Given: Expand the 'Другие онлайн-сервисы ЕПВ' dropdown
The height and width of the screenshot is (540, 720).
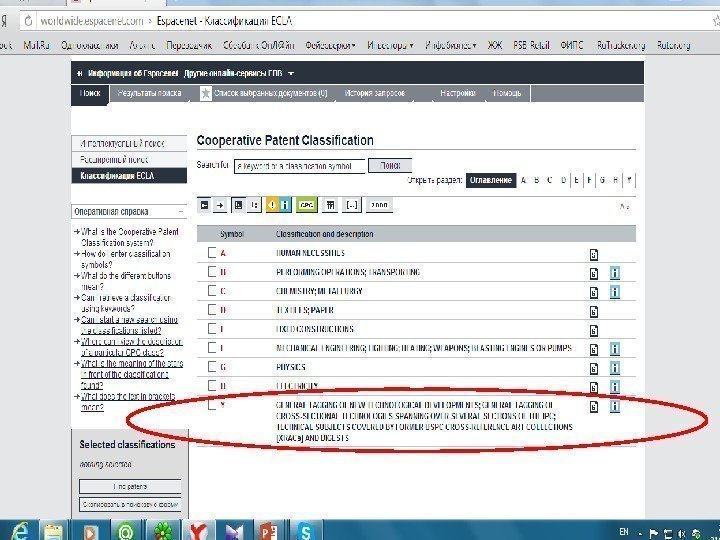Looking at the screenshot, I should pyautogui.click(x=239, y=73).
